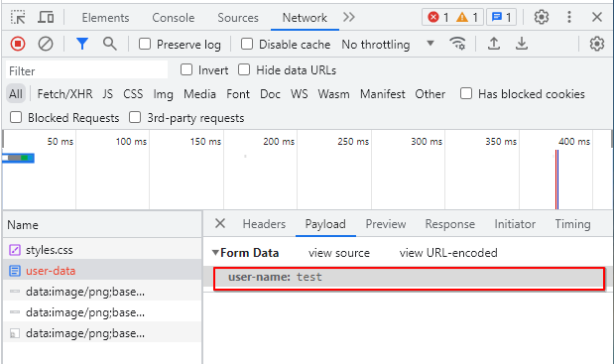Open the Headers tab of request
The width and height of the screenshot is (614, 364).
(x=264, y=224)
